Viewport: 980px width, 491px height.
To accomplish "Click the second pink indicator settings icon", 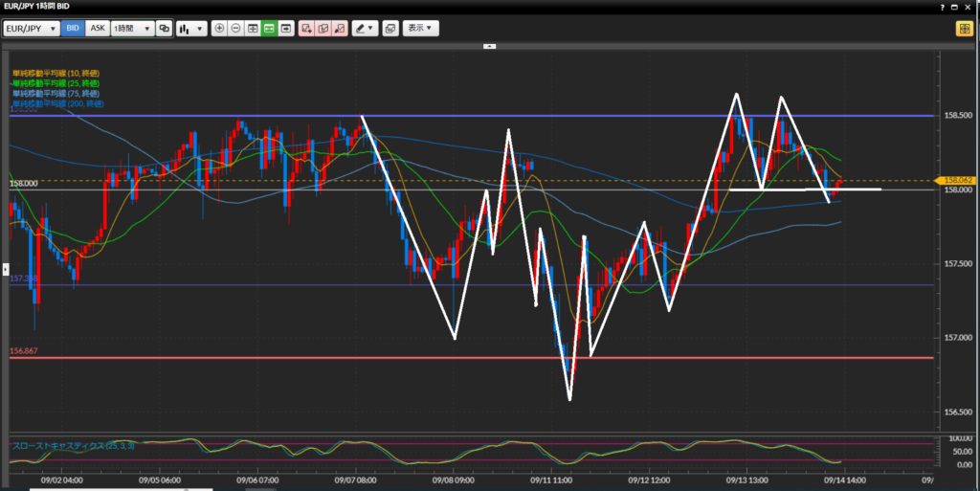I will point(323,29).
